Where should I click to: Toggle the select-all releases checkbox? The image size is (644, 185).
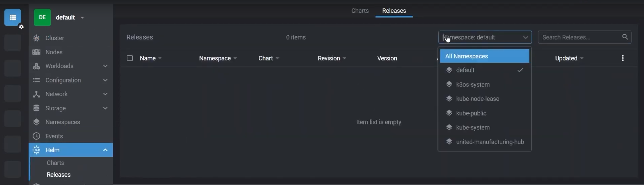coord(130,58)
